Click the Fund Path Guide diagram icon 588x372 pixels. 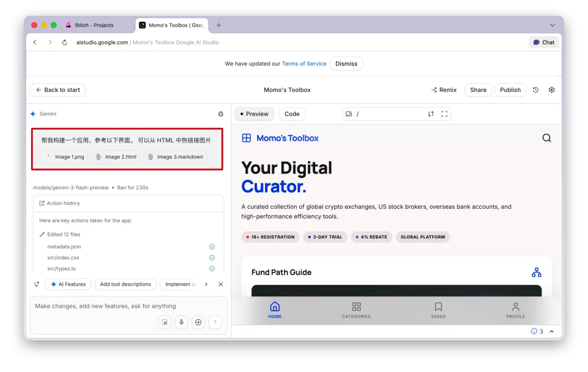pyautogui.click(x=536, y=272)
